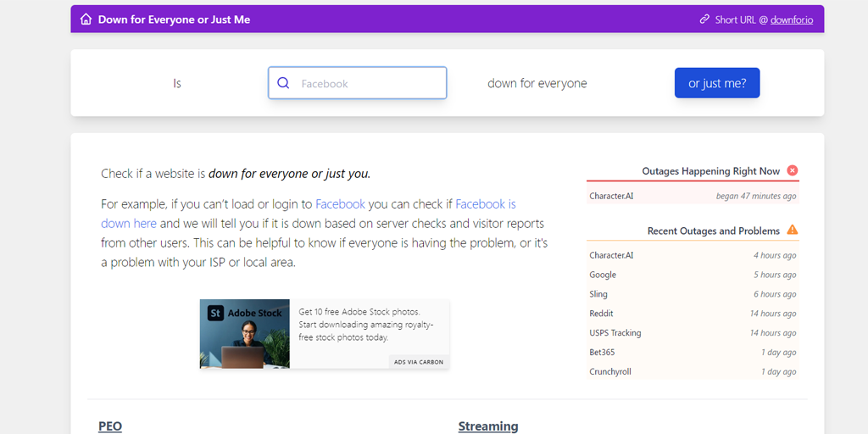
Task: Click the Adobe Stock ad description text
Action: [366, 324]
